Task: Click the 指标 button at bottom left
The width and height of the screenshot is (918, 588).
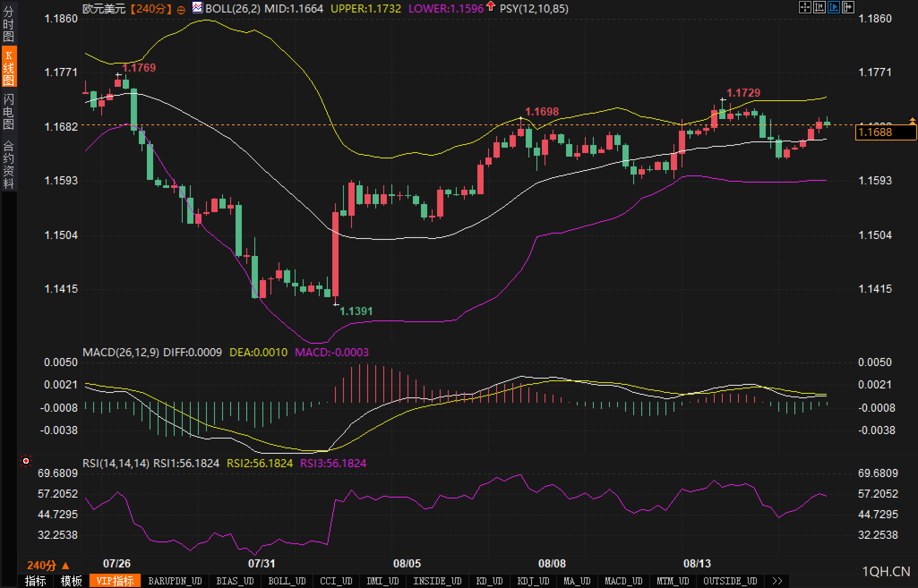Action: tap(35, 581)
